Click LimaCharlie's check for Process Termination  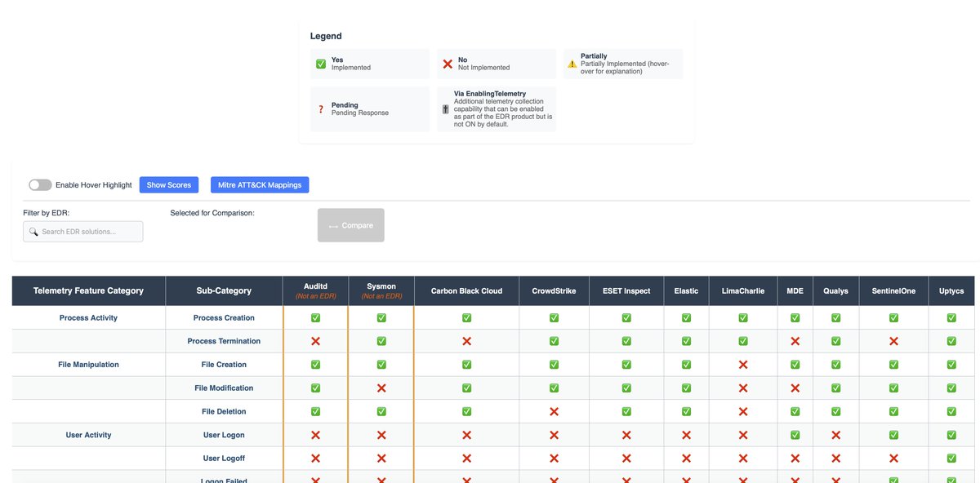tap(743, 341)
